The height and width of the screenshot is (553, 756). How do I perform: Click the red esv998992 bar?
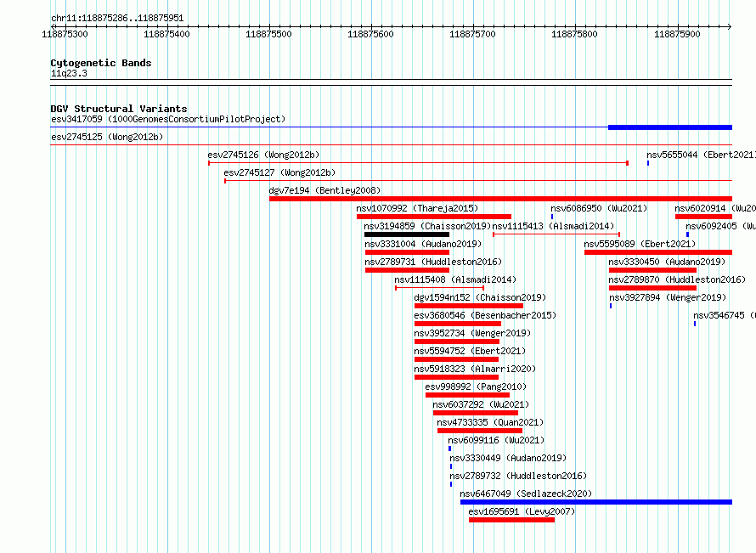click(468, 395)
